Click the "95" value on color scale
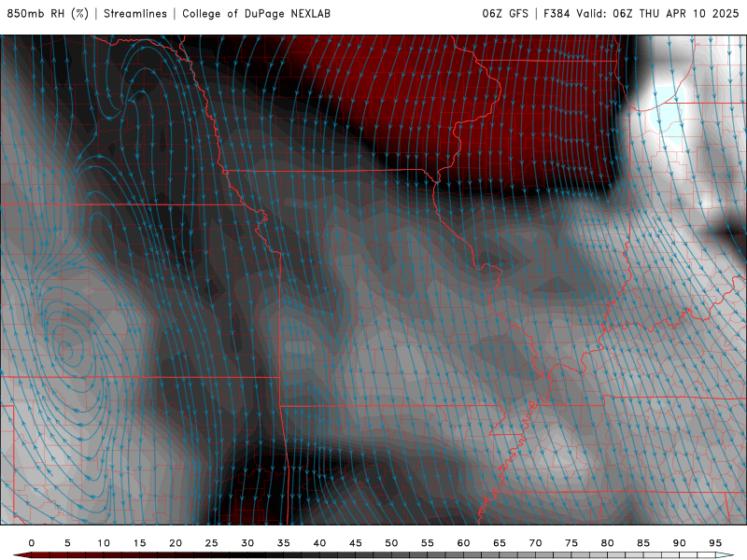The image size is (747, 560). pyautogui.click(x=715, y=543)
